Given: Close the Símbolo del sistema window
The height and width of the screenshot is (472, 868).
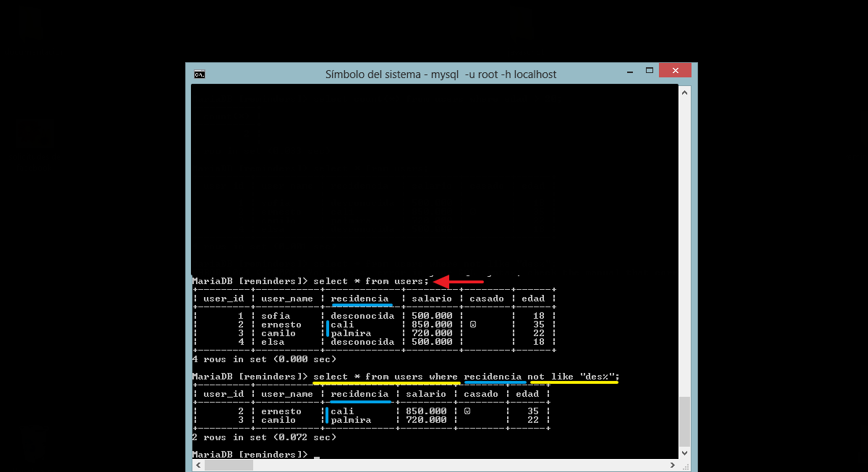Looking at the screenshot, I should pos(675,70).
